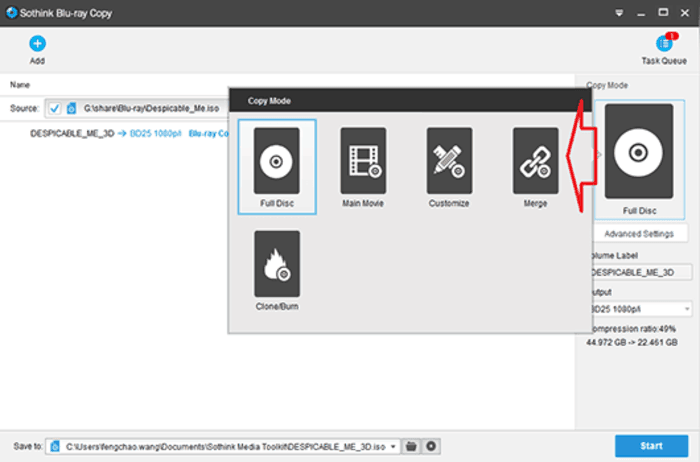Close the Sothink Blu-ray Copy window

(685, 13)
